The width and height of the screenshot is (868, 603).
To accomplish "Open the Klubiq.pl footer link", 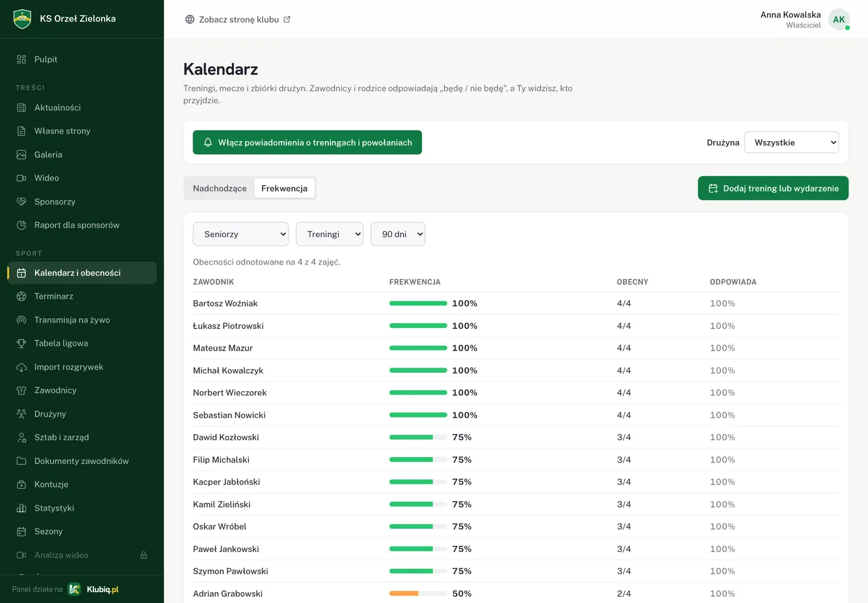I will (x=93, y=589).
